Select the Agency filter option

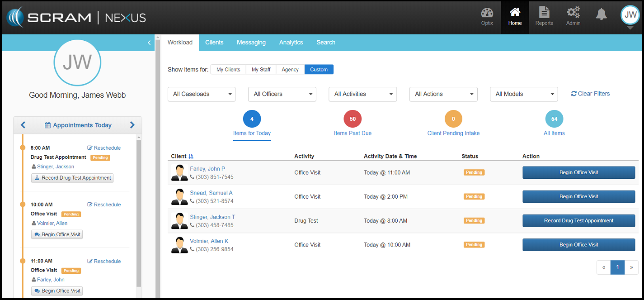click(x=290, y=69)
